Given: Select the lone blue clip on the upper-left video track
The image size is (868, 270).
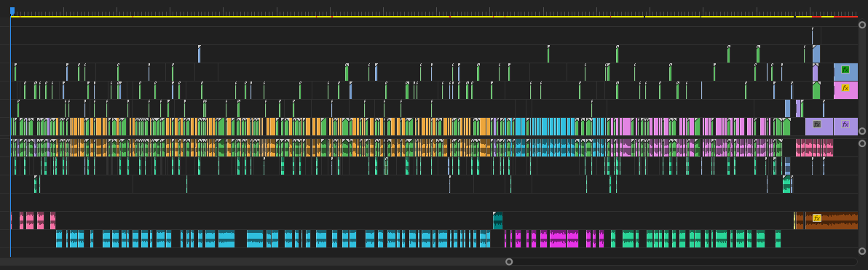Looking at the screenshot, I should pos(200,55).
